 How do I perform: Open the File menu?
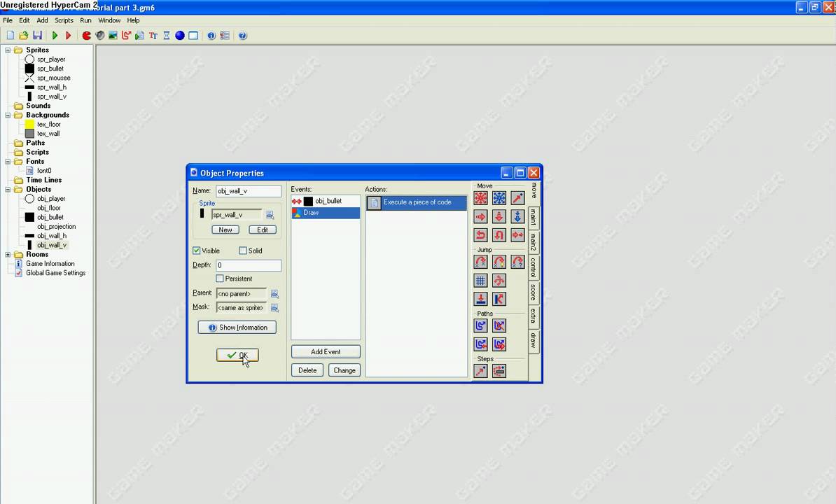coord(8,20)
